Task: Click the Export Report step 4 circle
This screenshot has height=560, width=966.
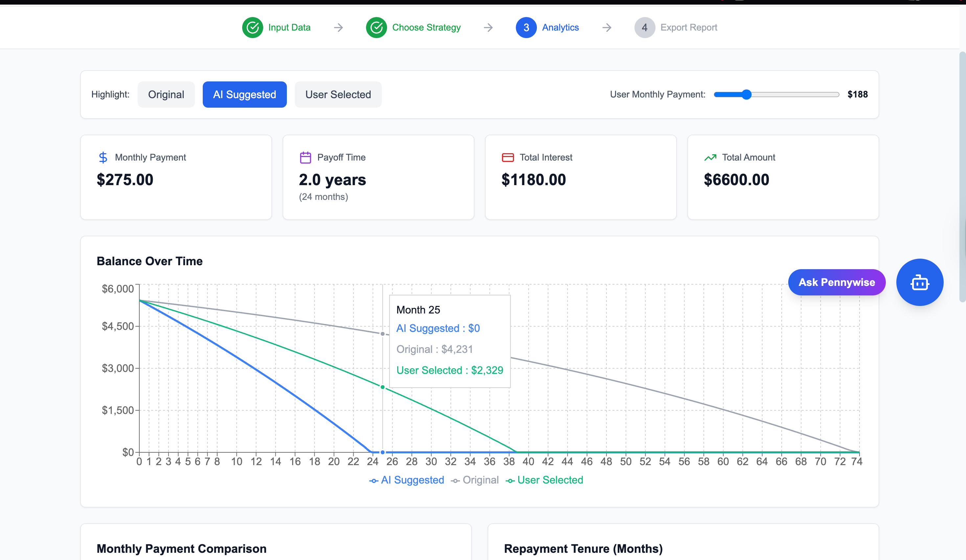Action: pyautogui.click(x=644, y=28)
